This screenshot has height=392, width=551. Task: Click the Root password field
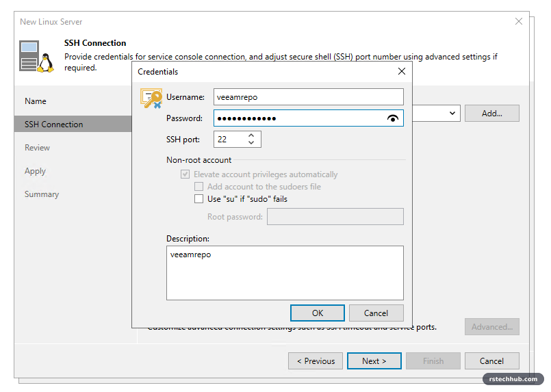tap(335, 217)
